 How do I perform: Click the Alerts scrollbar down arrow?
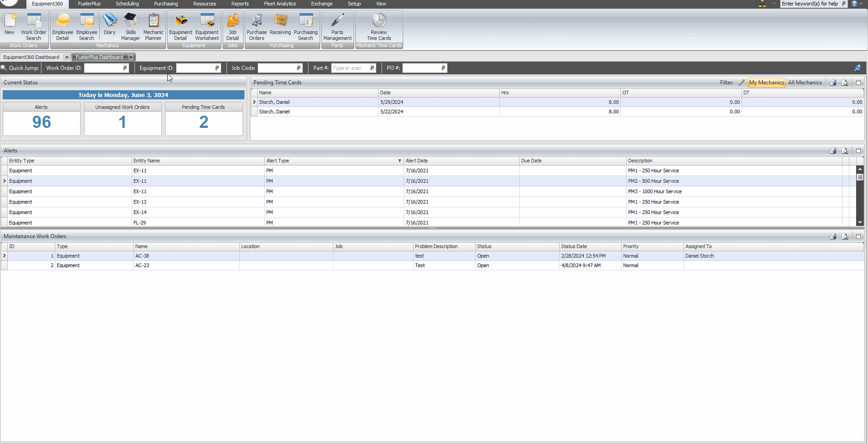click(860, 223)
